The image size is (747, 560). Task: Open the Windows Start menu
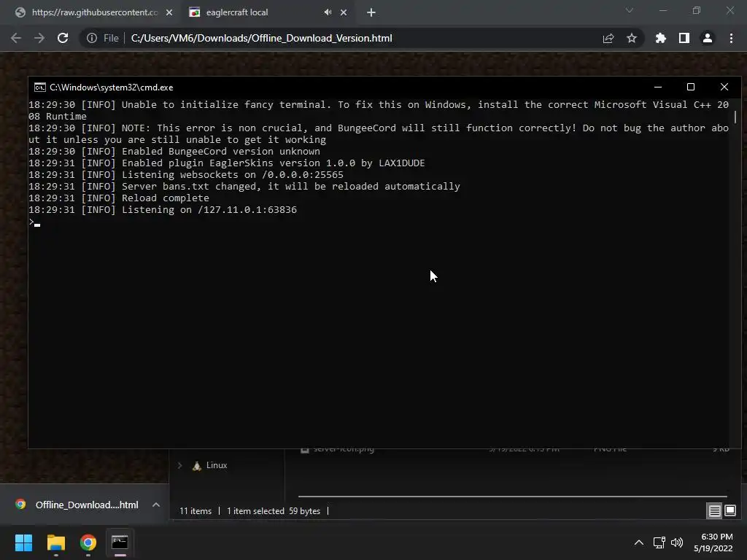[23, 542]
